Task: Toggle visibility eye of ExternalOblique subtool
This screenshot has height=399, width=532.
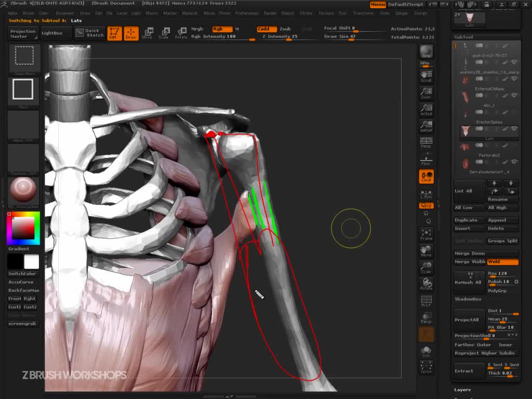Action: click(x=514, y=79)
